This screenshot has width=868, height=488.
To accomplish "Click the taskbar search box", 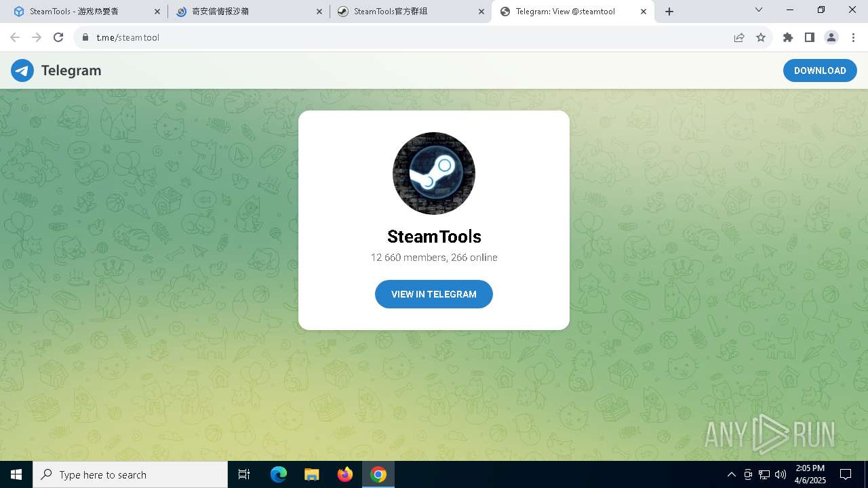I will pyautogui.click(x=130, y=474).
